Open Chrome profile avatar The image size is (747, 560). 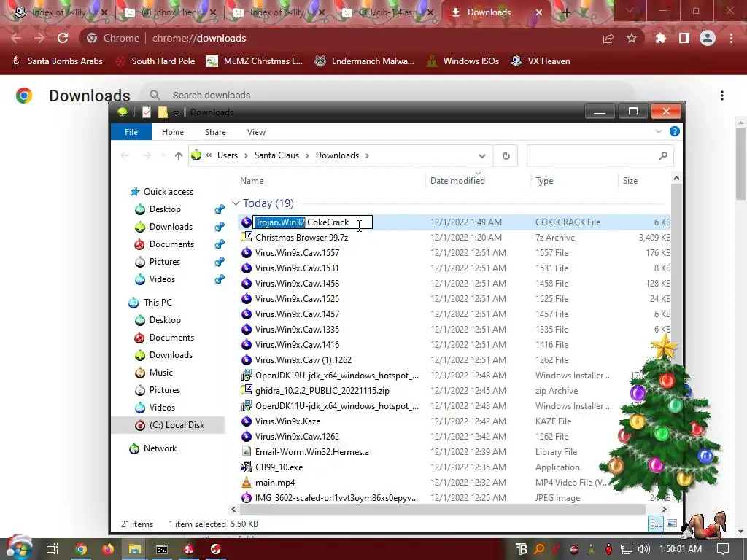click(x=708, y=38)
